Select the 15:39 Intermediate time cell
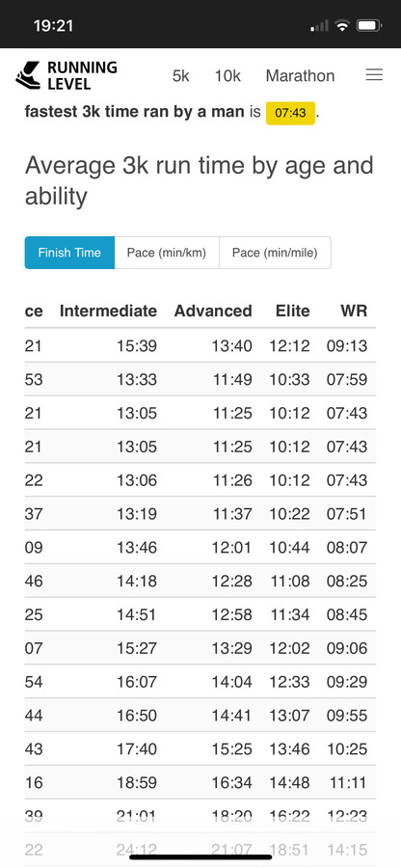 coord(137,346)
